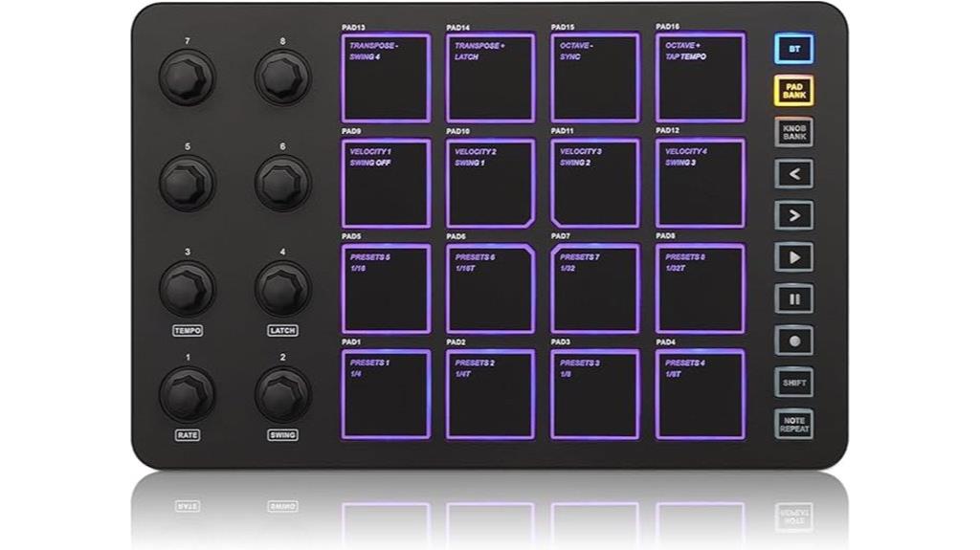Hit PAD4 labeled PRESETS 4

pyautogui.click(x=701, y=394)
